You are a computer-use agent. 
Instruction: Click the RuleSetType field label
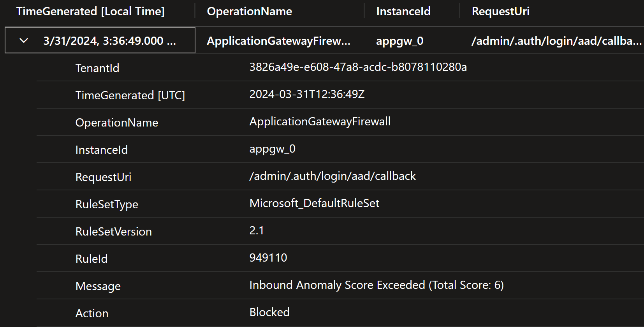tap(107, 204)
